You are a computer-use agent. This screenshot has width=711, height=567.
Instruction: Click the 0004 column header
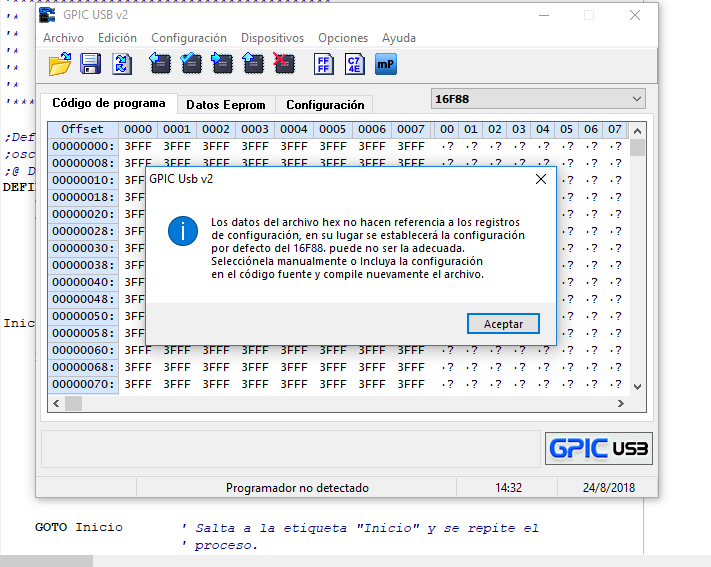coord(294,129)
